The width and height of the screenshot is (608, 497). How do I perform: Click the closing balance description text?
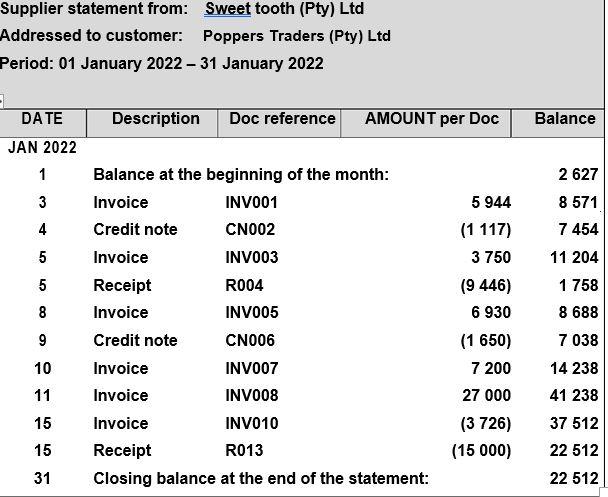coord(261,478)
